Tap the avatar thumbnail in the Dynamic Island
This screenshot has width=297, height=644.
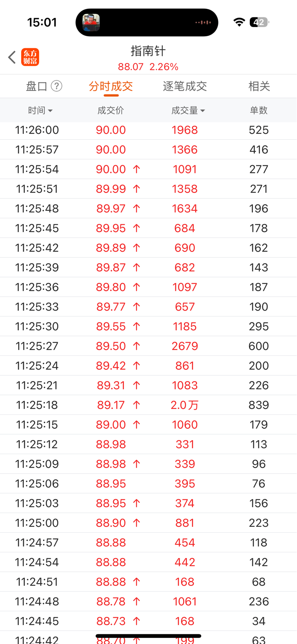click(x=91, y=22)
